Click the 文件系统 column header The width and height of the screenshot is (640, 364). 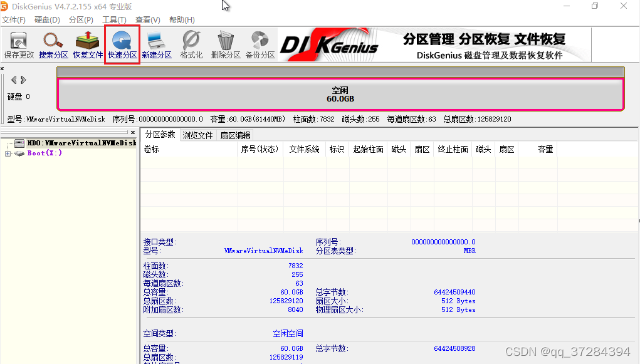[305, 149]
